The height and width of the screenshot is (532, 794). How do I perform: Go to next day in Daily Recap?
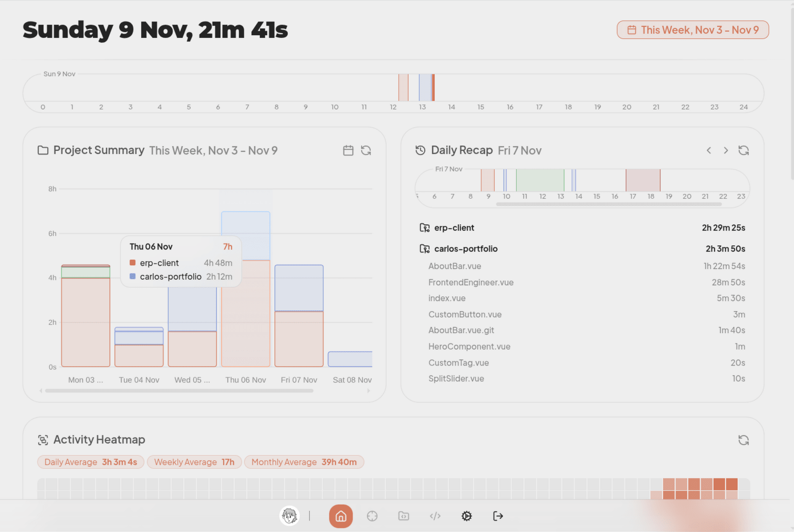click(726, 150)
